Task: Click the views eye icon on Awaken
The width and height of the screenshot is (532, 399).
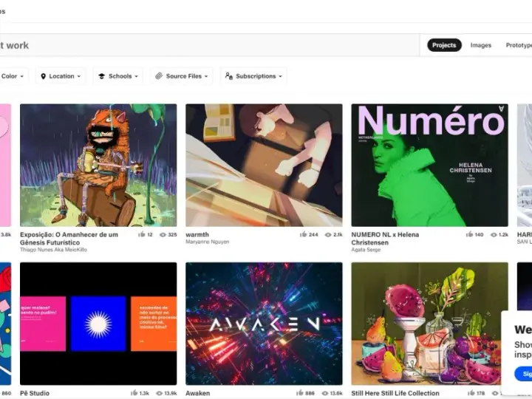Action: pyautogui.click(x=324, y=394)
